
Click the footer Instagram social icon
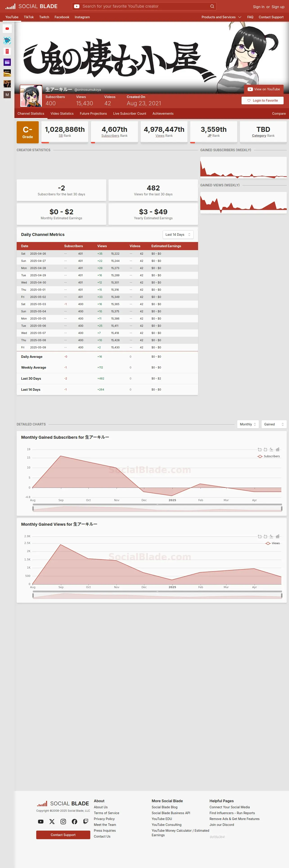pyautogui.click(x=63, y=822)
